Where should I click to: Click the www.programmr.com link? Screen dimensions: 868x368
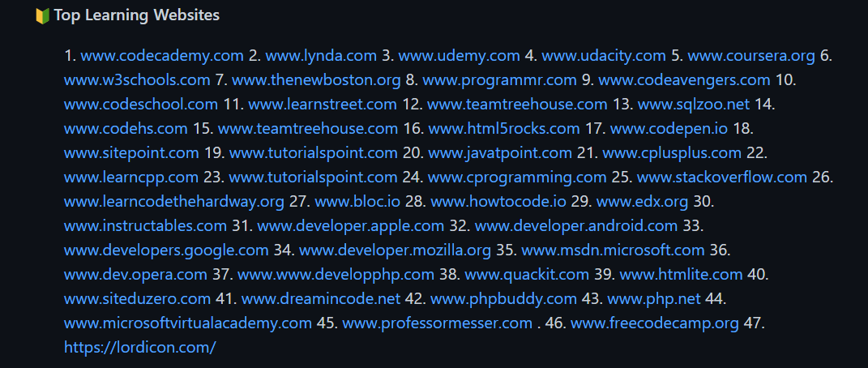(499, 79)
